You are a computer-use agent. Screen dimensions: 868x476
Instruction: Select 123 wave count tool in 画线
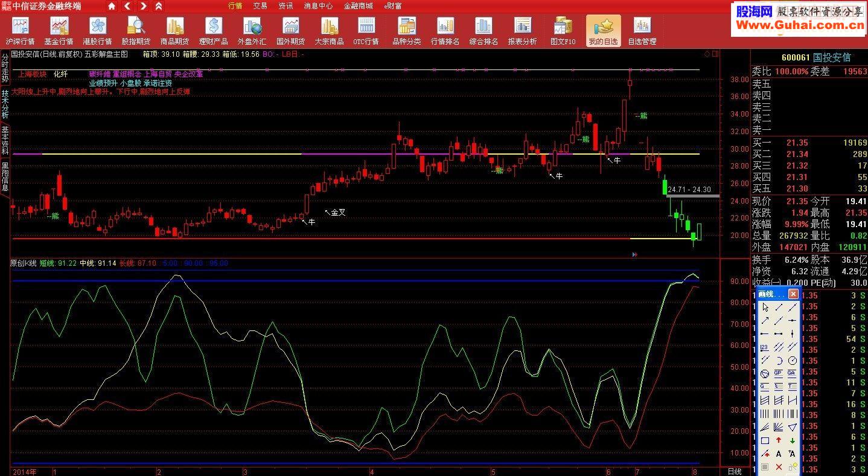[x=765, y=347]
